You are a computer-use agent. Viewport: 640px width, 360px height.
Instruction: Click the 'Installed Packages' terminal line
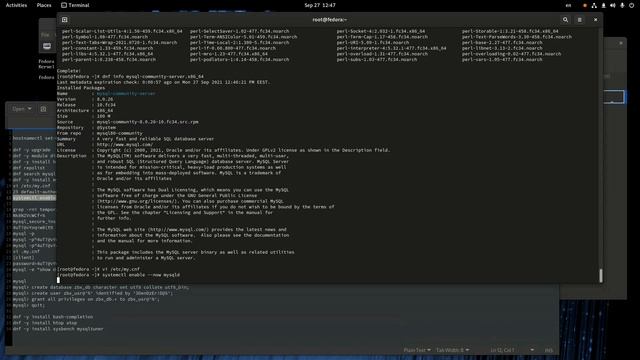click(x=81, y=88)
